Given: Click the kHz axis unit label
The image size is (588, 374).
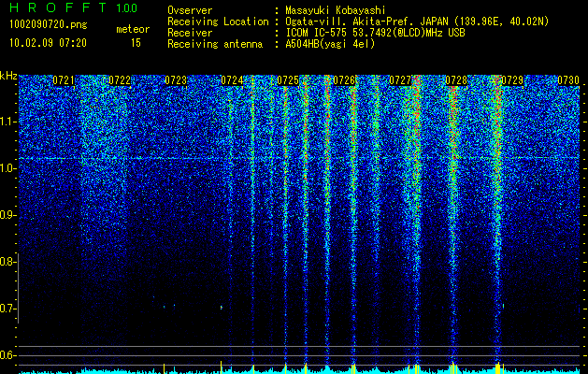Looking at the screenshot, I should [x=8, y=76].
